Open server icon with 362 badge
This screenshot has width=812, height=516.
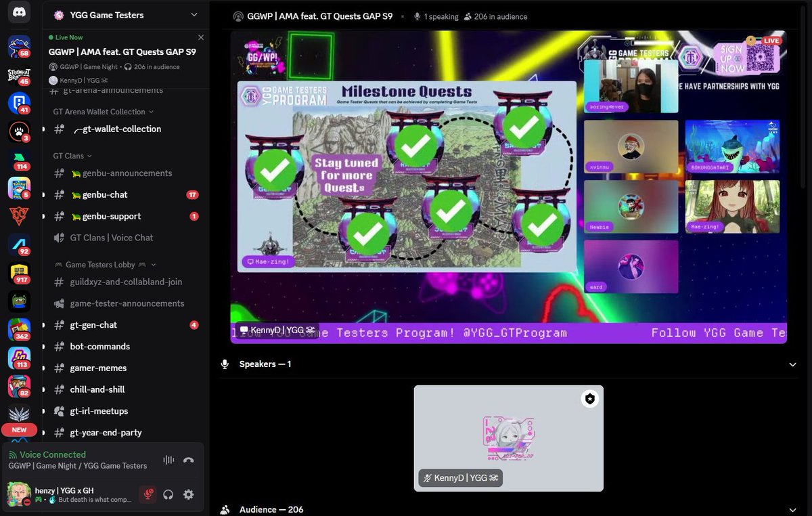coord(19,330)
